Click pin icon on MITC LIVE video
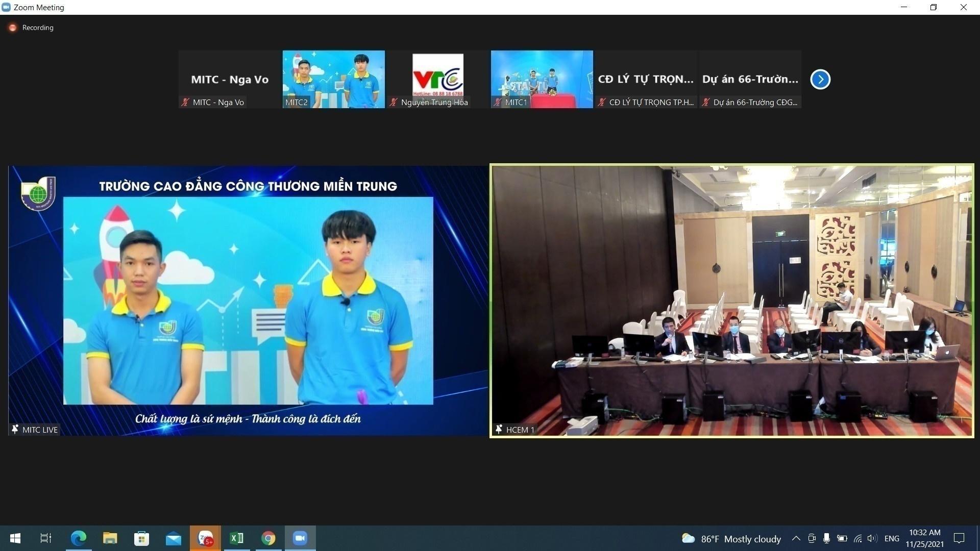Image resolution: width=980 pixels, height=551 pixels. (15, 429)
